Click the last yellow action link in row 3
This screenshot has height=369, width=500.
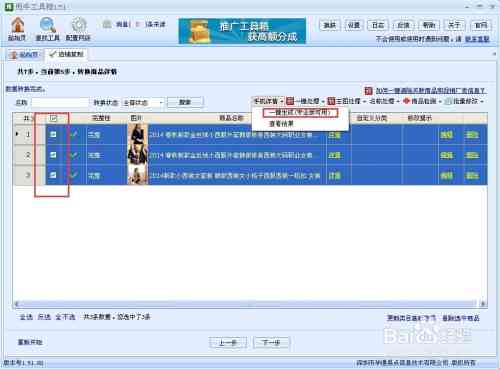472,176
